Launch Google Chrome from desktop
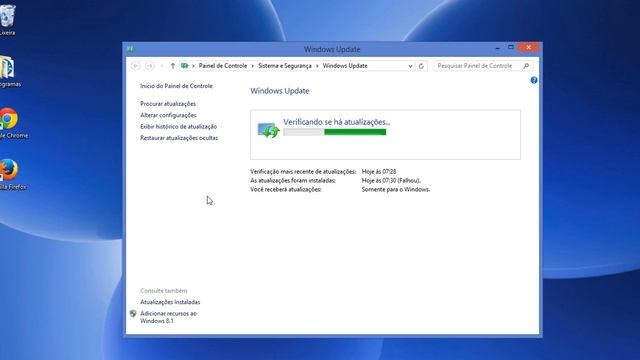 point(9,122)
